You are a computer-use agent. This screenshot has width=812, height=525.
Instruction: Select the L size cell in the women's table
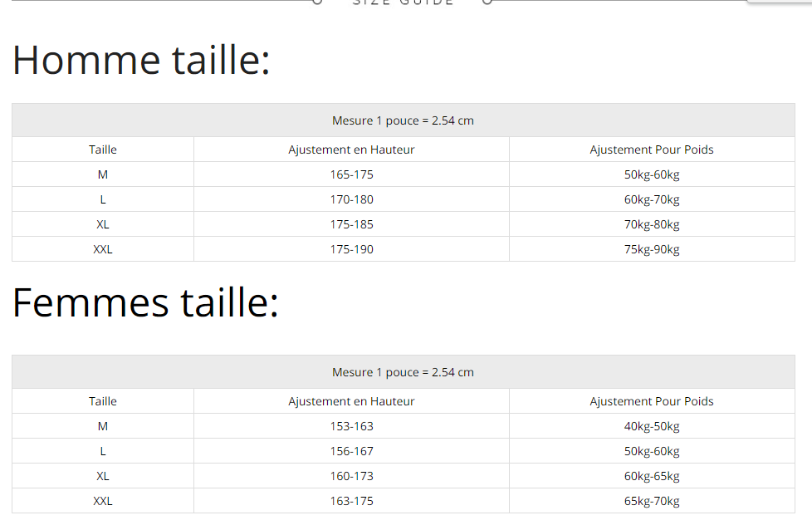click(103, 451)
